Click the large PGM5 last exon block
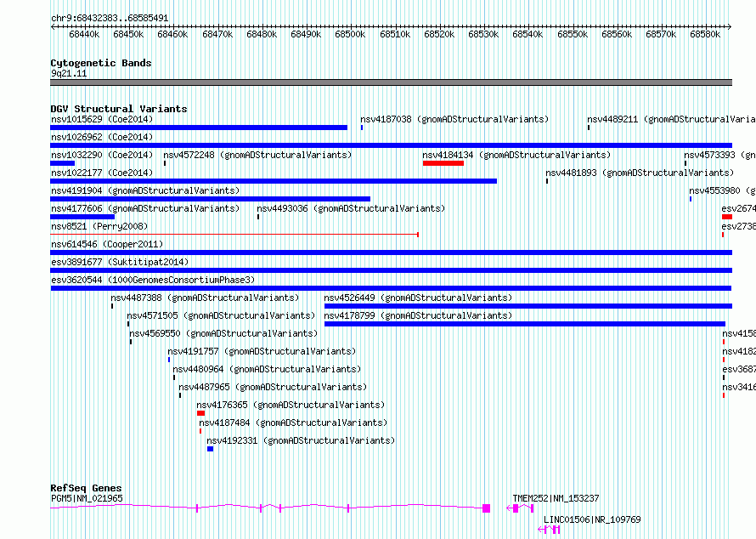756x539 pixels. 487,508
